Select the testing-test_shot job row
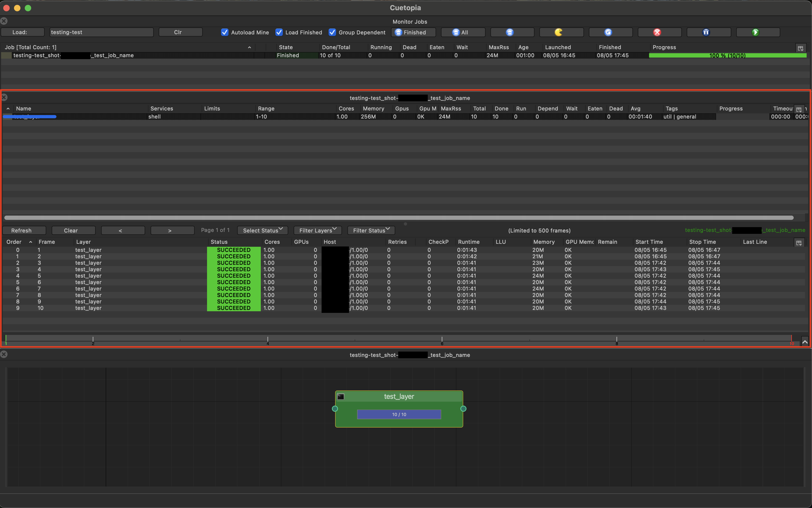This screenshot has width=812, height=508. 403,55
